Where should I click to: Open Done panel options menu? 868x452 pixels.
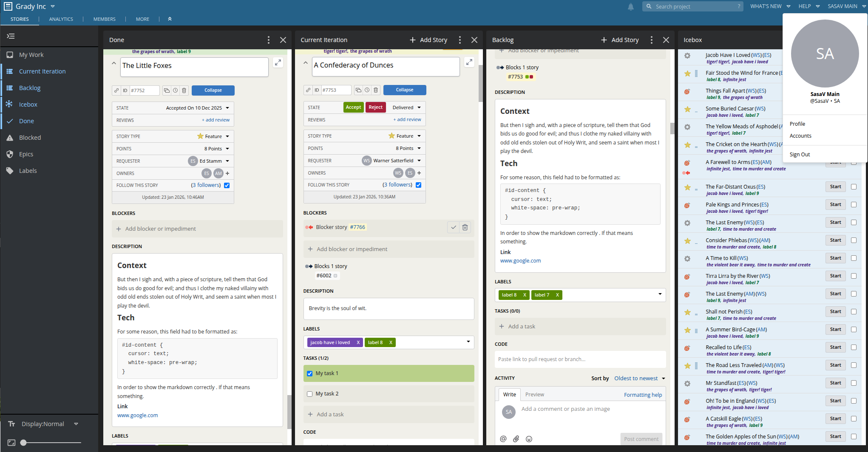pos(268,40)
